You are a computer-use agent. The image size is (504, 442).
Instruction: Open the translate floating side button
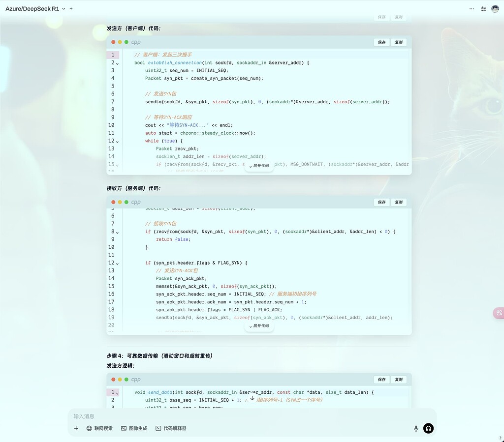(499, 313)
